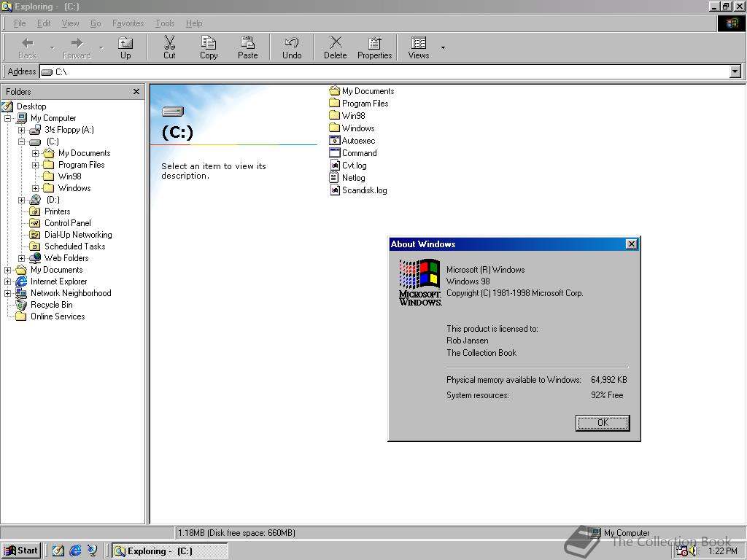Open the Edit menu
Viewport: 747px width, 560px height.
[x=44, y=23]
